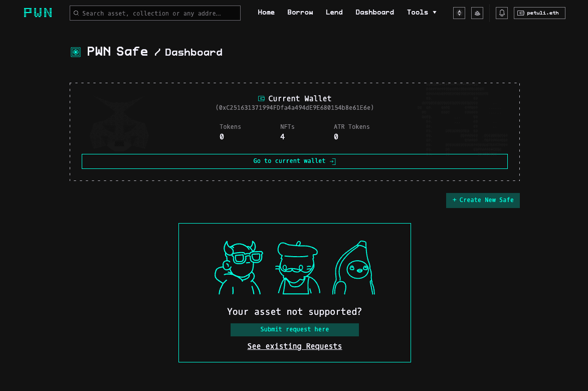Image resolution: width=588 pixels, height=391 pixels.
Task: Click the PWN Safe vault icon
Action: click(76, 52)
